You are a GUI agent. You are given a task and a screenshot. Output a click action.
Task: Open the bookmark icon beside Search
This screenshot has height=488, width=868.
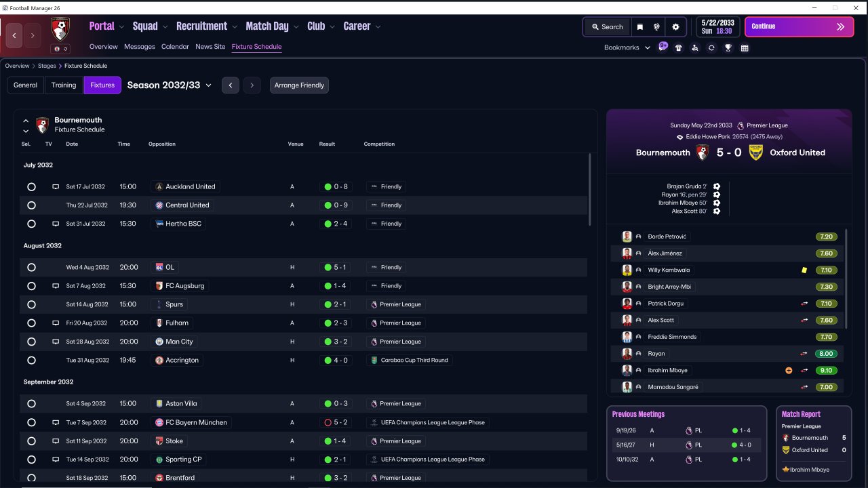tap(639, 27)
